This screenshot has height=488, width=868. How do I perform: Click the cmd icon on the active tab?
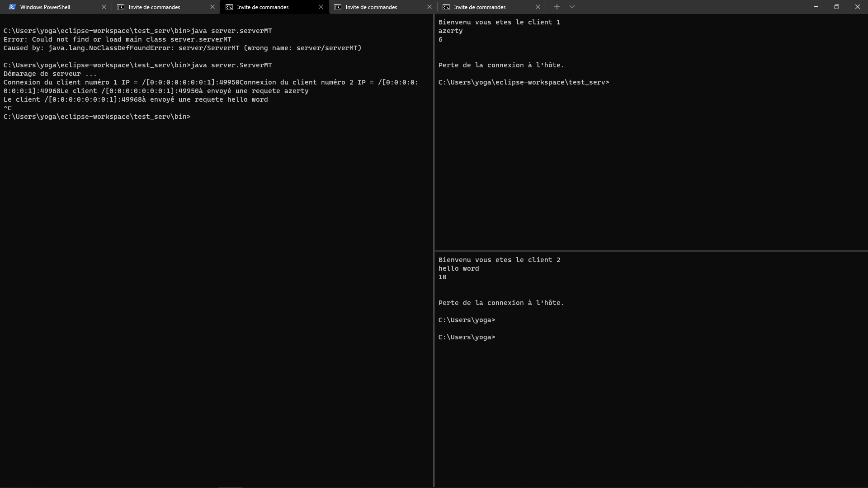(x=230, y=7)
